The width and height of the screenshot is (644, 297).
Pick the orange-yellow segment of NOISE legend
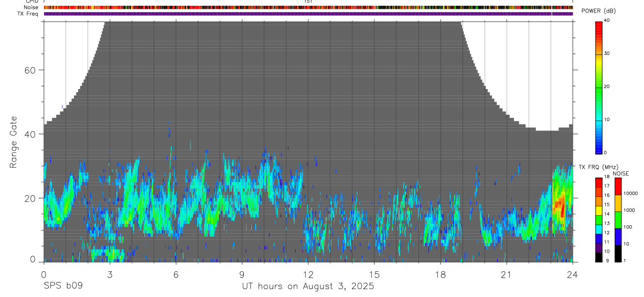tap(618, 203)
